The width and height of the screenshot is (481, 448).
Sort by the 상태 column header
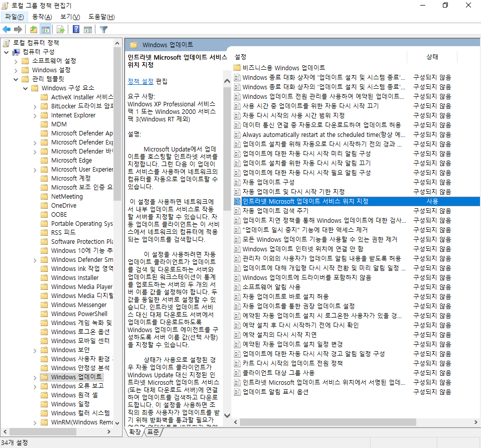click(x=432, y=57)
